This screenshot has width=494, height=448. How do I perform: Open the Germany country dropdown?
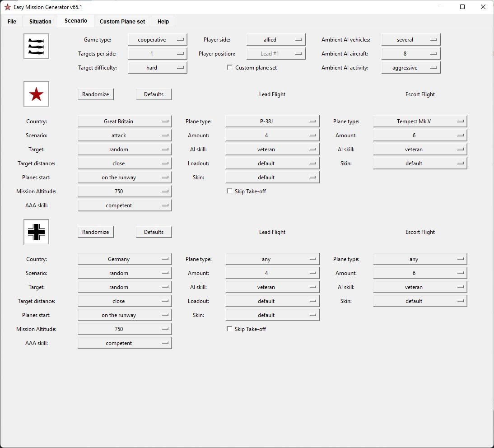[125, 259]
